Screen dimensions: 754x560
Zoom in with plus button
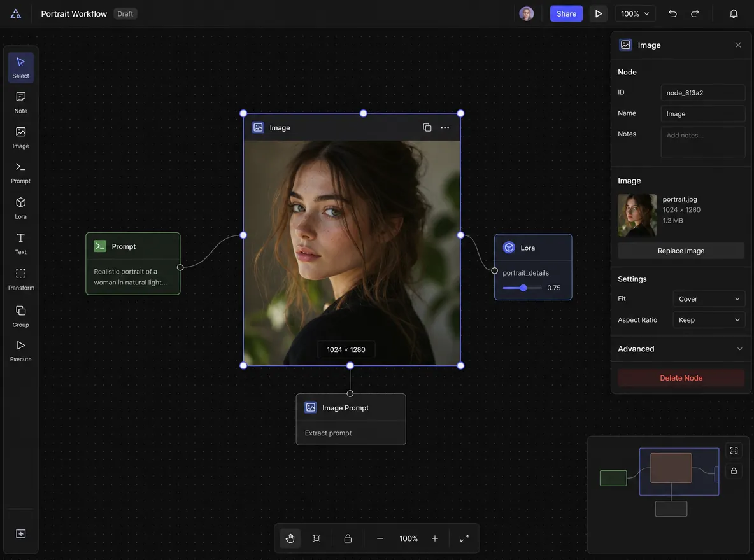pyautogui.click(x=435, y=538)
